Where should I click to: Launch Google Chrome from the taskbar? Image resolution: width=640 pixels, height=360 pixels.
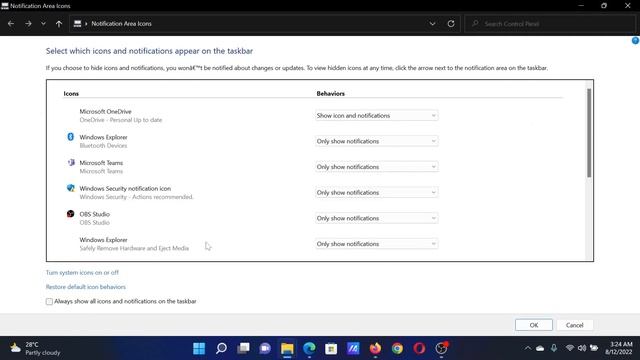tap(397, 348)
